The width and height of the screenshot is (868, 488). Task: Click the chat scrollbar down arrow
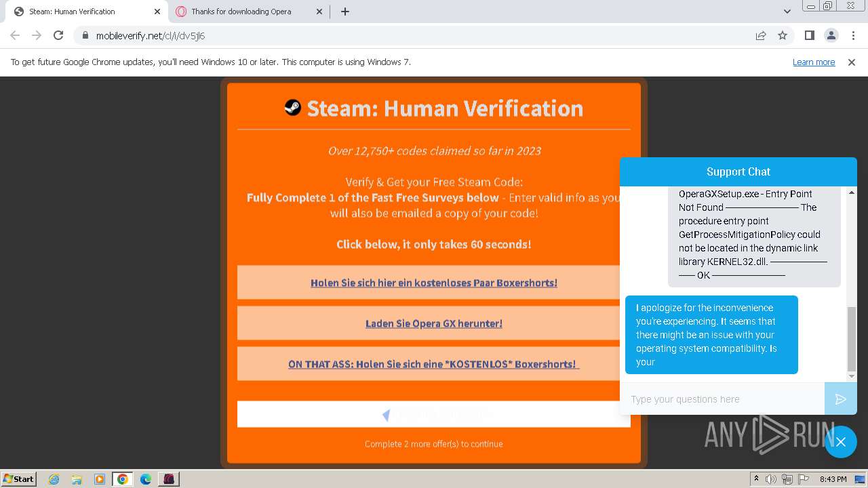tap(852, 376)
